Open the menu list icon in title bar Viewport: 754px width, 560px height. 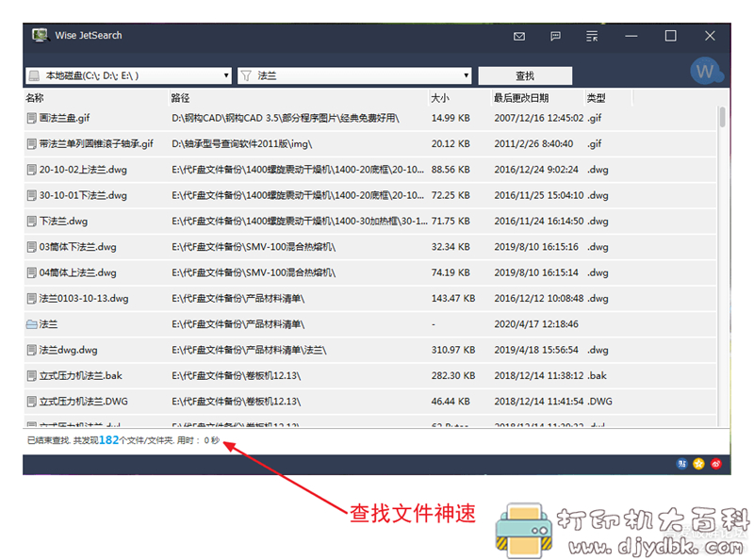click(x=592, y=36)
